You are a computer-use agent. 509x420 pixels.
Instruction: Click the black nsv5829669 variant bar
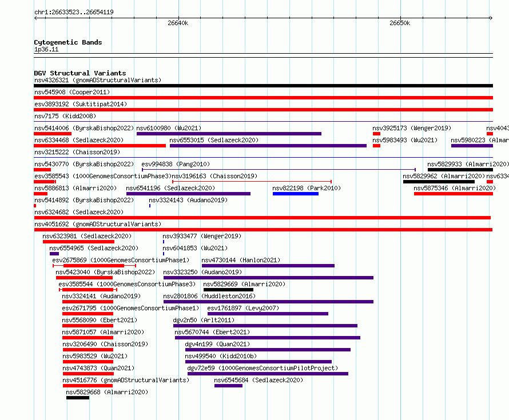(228, 290)
